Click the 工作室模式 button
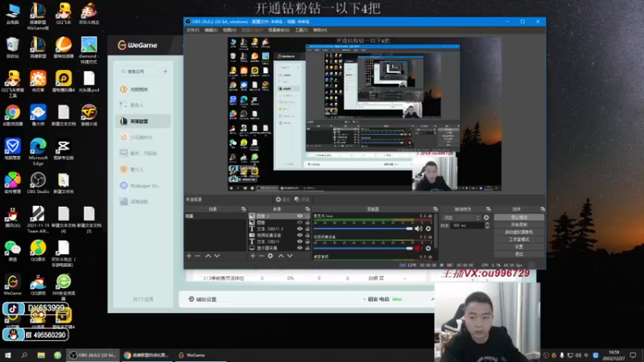The image size is (644, 362). coord(519,239)
